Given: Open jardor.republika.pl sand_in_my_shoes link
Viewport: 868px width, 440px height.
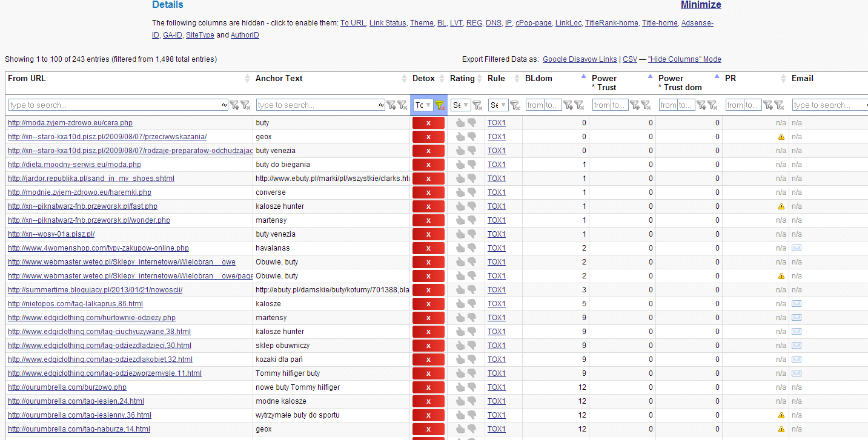Looking at the screenshot, I should coord(91,179).
